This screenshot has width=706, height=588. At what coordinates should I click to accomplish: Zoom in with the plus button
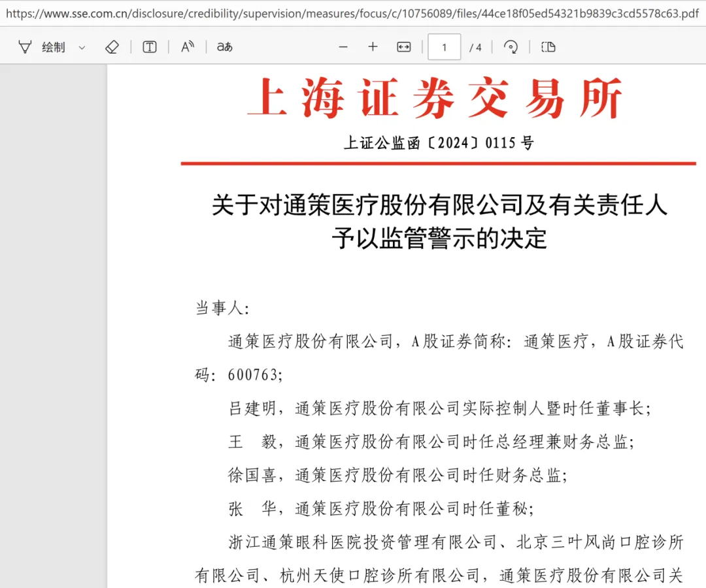(x=373, y=47)
